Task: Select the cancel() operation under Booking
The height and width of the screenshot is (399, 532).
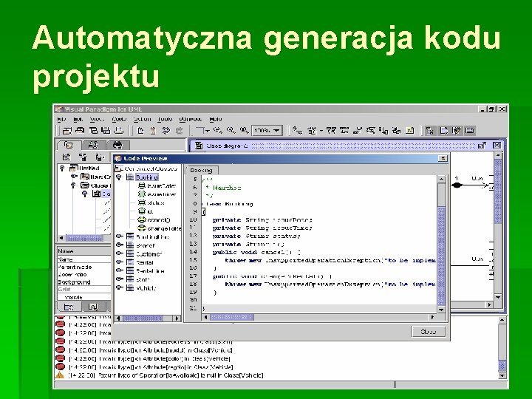Action: [158, 220]
